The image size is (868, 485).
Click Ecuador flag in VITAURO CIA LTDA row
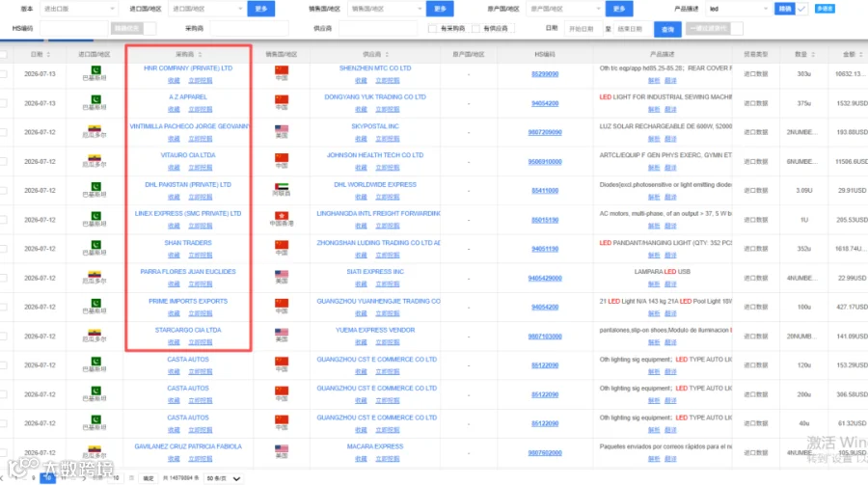(95, 157)
